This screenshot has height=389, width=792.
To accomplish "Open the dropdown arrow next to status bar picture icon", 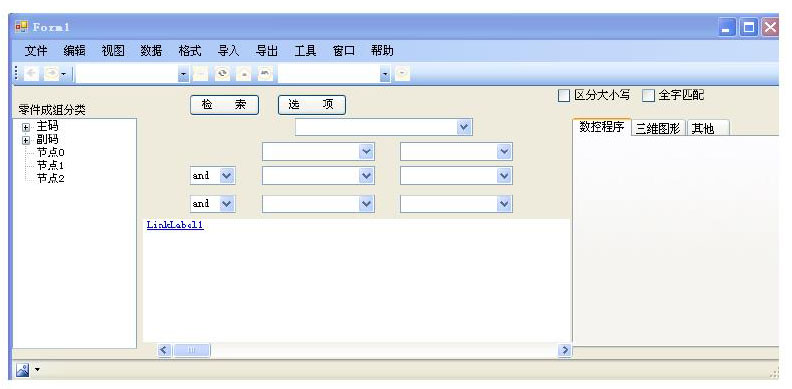I will [37, 370].
